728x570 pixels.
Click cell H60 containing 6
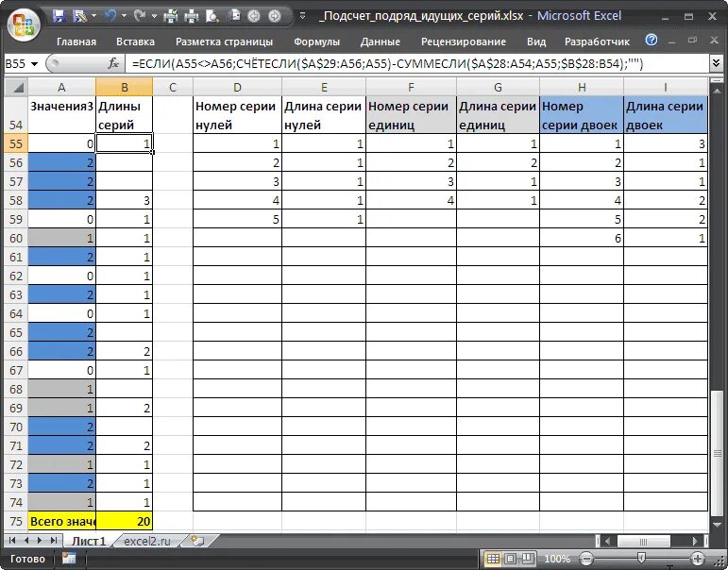click(x=582, y=238)
